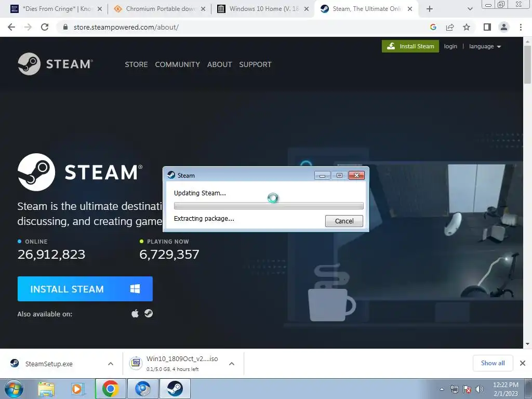Show hidden system tray icons
Viewport: 532px width, 399px height.
click(442, 389)
